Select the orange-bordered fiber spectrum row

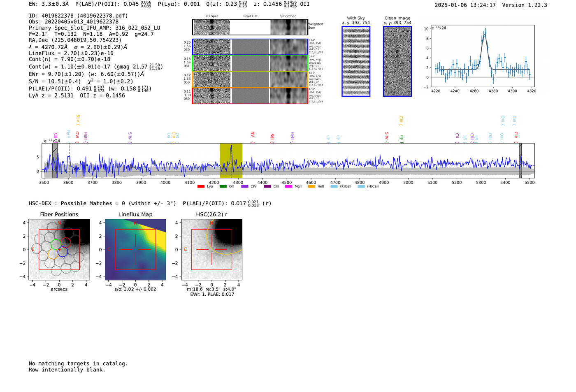[x=250, y=79]
